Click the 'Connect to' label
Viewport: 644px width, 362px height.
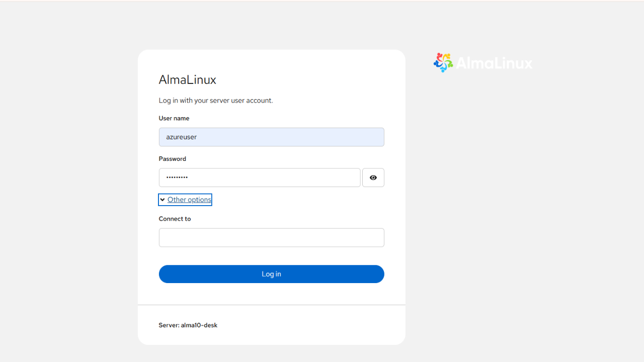pos(175,219)
